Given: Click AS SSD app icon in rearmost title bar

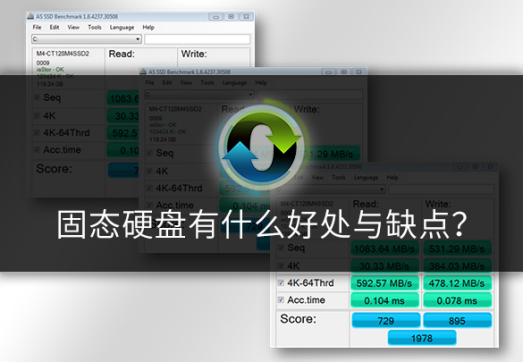Looking at the screenshot, I should [30, 16].
